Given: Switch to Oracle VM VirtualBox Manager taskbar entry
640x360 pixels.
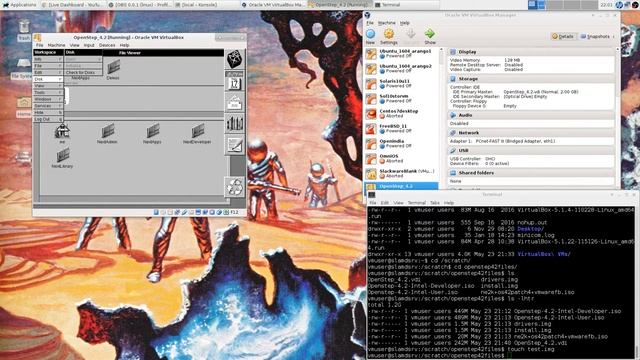Looking at the screenshot, I should (x=273, y=5).
